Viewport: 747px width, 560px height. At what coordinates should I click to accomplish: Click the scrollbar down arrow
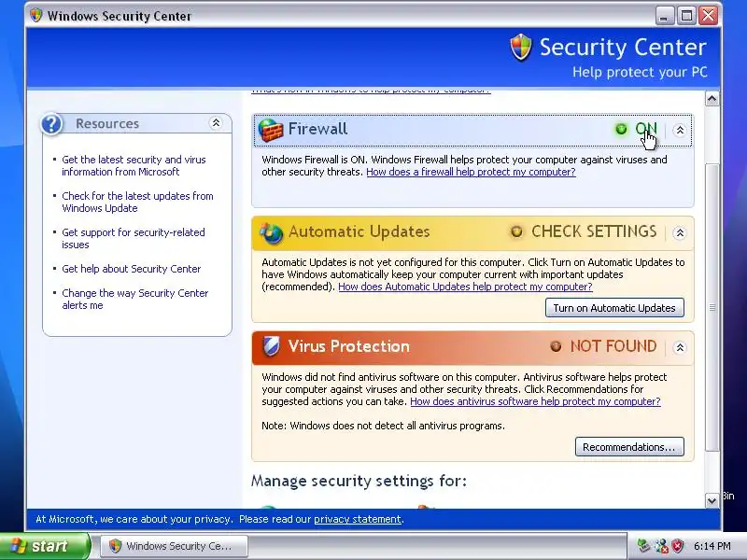click(x=712, y=500)
